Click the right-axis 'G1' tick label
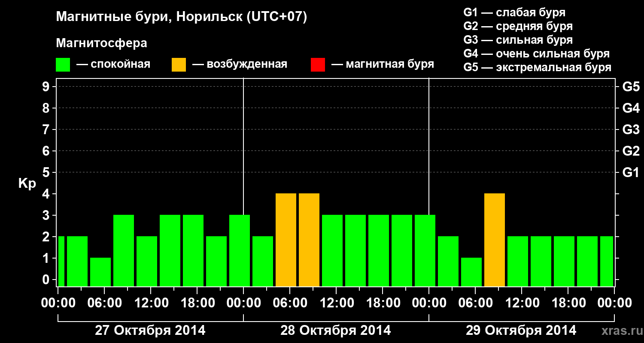644x343 pixels. pyautogui.click(x=631, y=172)
